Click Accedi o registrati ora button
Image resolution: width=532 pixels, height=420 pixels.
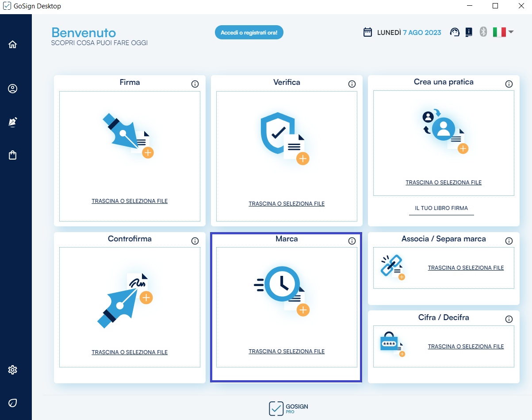(249, 33)
